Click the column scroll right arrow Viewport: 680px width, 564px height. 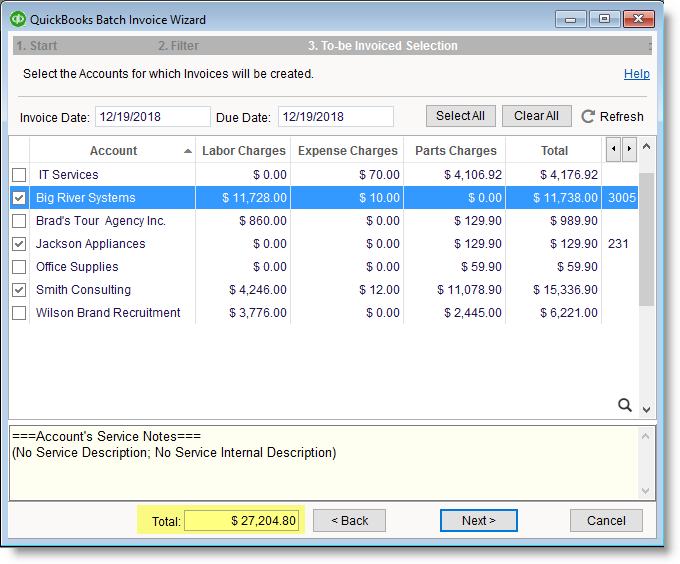(x=629, y=150)
